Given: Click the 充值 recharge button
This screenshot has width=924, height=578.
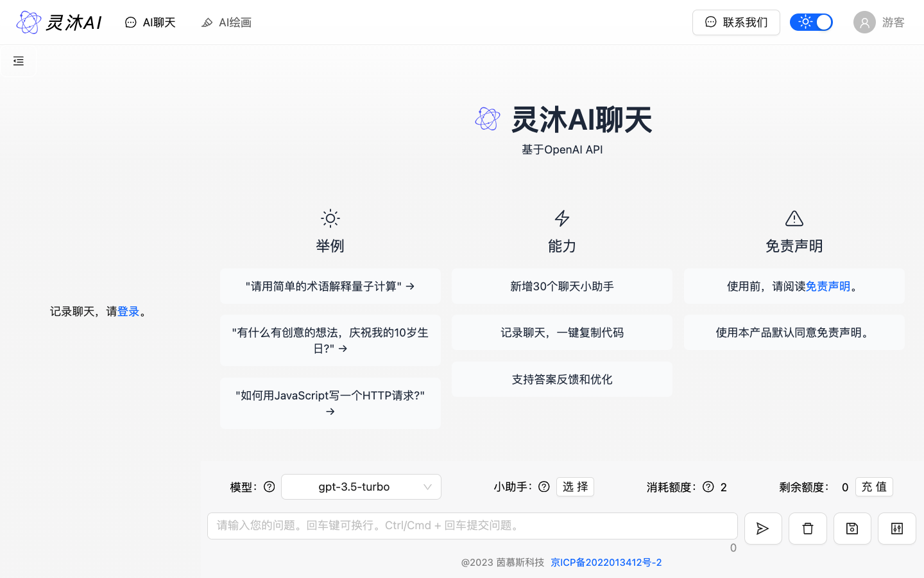Looking at the screenshot, I should click(x=874, y=487).
